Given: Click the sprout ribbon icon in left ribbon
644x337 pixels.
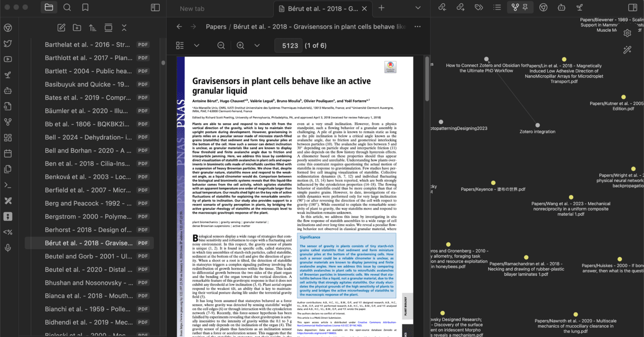Looking at the screenshot, I should pos(8,75).
